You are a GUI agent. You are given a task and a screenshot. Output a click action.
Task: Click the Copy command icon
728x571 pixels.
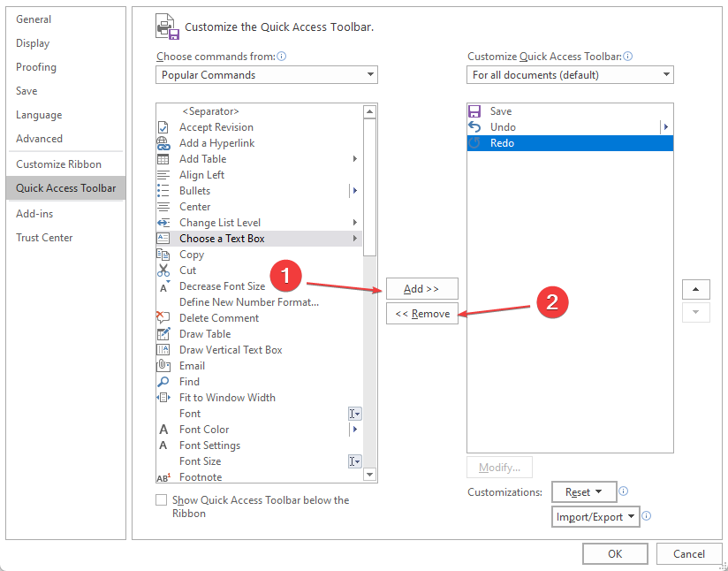click(x=163, y=255)
